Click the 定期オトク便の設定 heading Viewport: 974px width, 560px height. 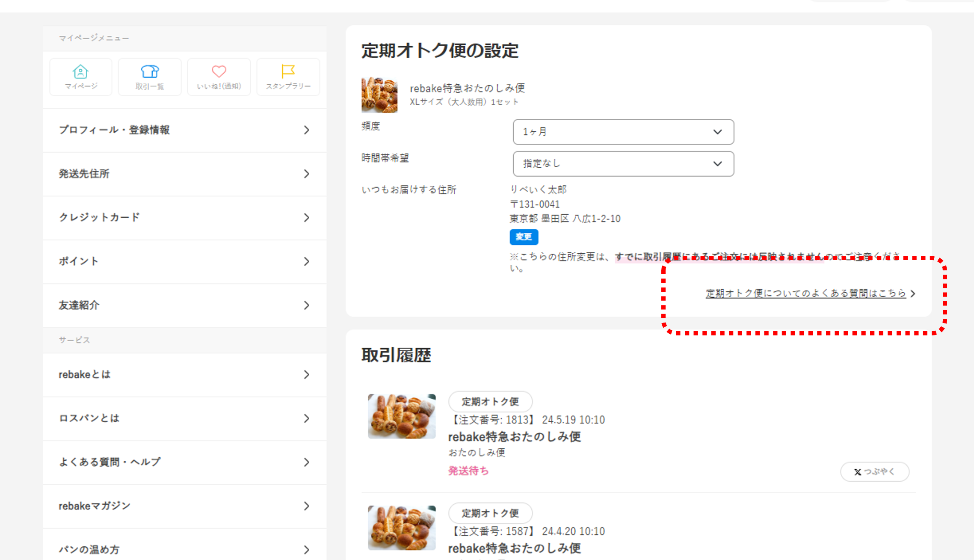[x=440, y=51]
